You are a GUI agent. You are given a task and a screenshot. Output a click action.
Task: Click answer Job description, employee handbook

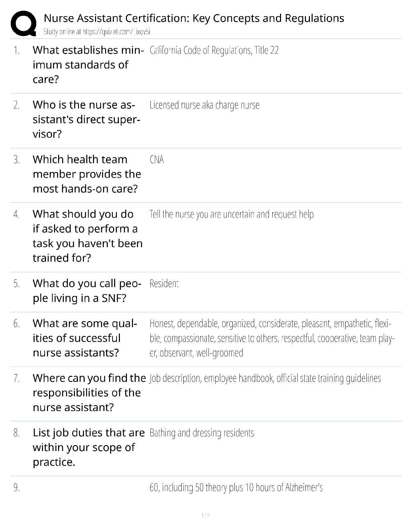(265, 378)
